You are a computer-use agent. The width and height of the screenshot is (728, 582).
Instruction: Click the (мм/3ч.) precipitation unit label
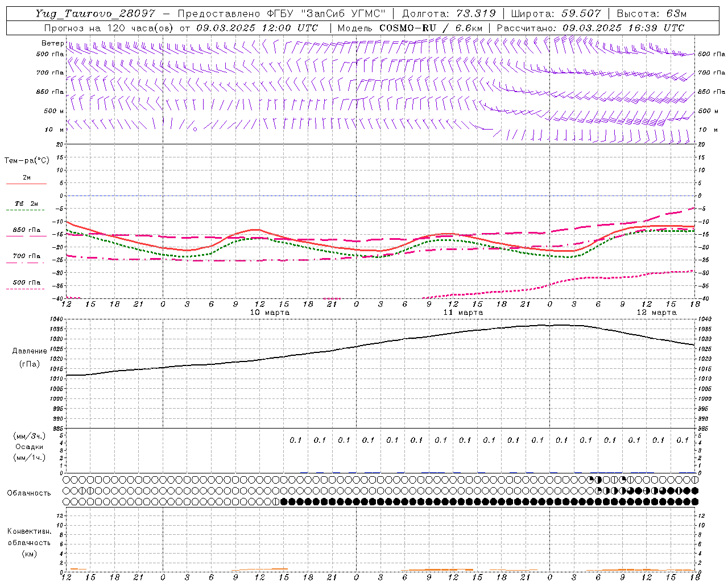[30, 436]
